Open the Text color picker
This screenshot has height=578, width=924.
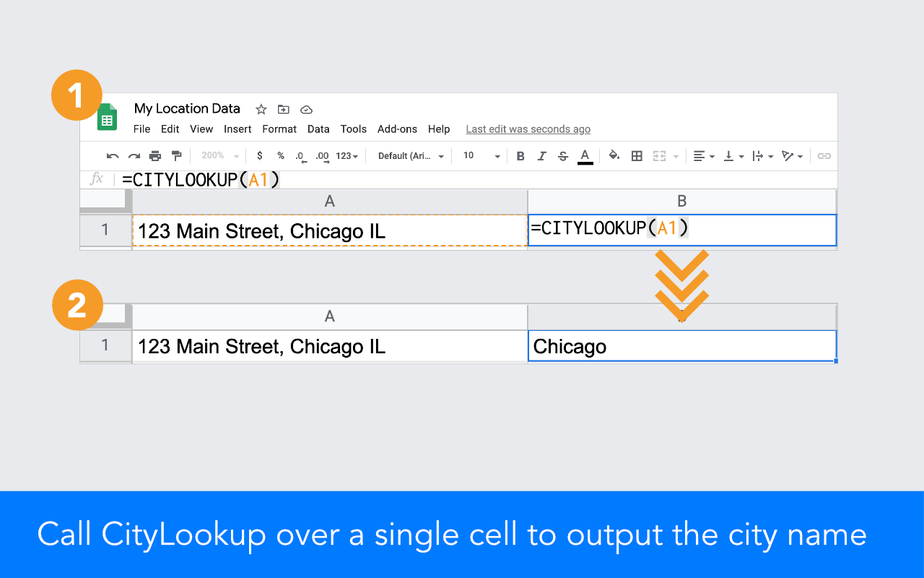tap(585, 155)
